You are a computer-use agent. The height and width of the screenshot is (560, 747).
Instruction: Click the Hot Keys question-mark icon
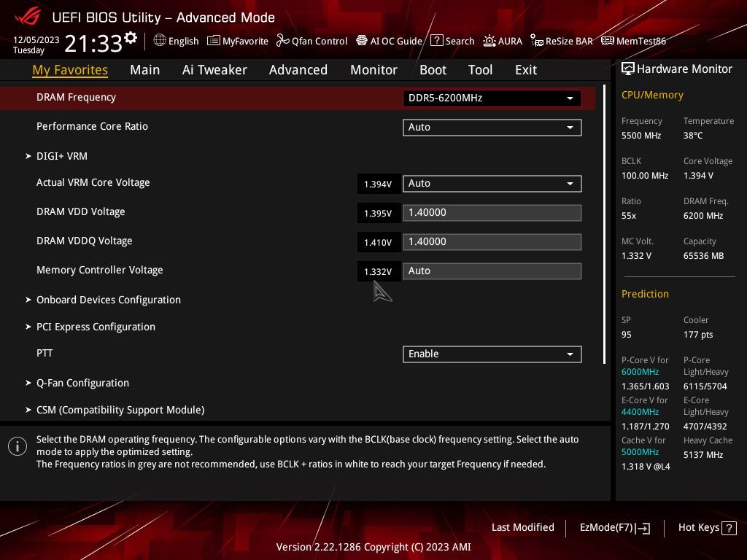pos(729,528)
